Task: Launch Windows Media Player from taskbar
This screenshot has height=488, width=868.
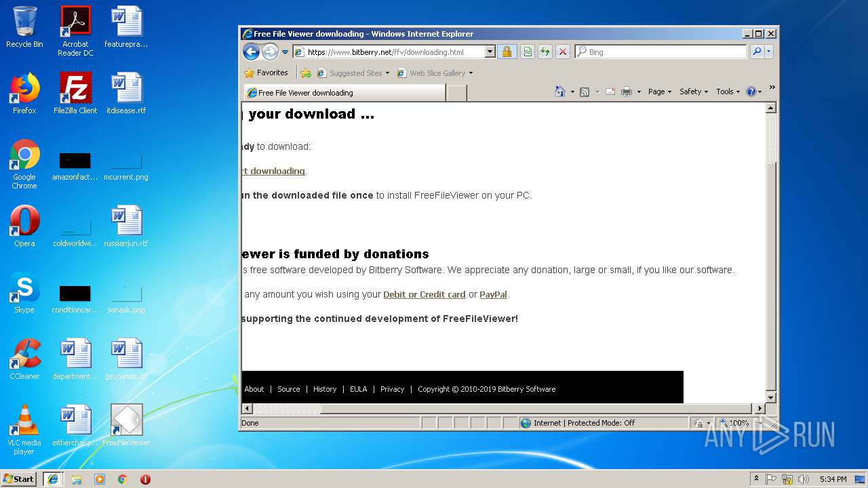Action: coord(100,479)
